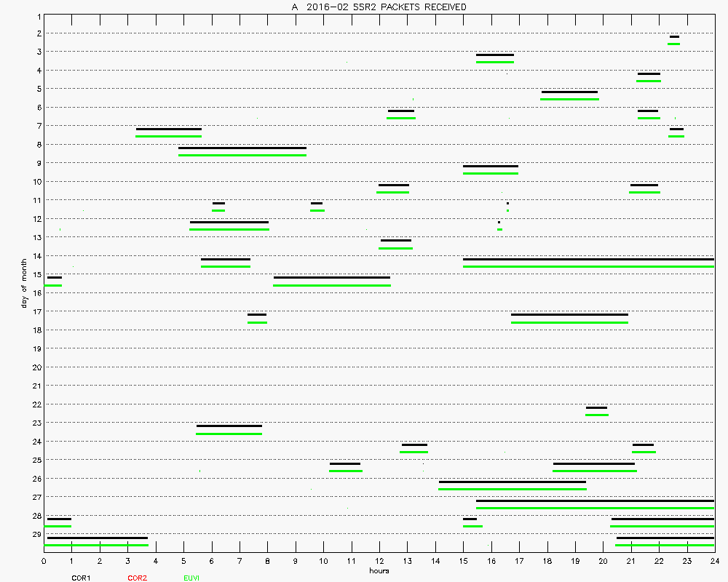This screenshot has width=728, height=582.
Task: Click the long black bar on day 17
Action: point(569,315)
